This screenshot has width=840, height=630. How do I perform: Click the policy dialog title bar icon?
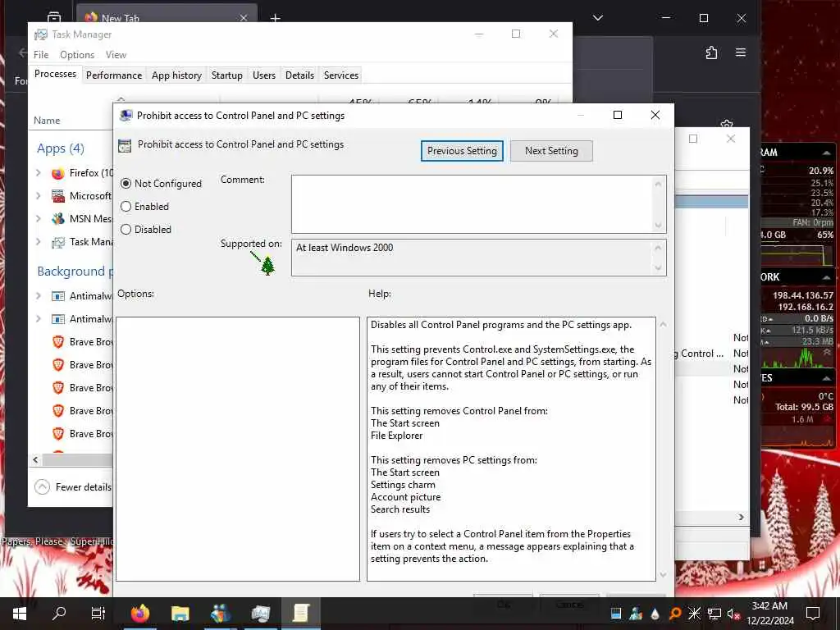126,115
